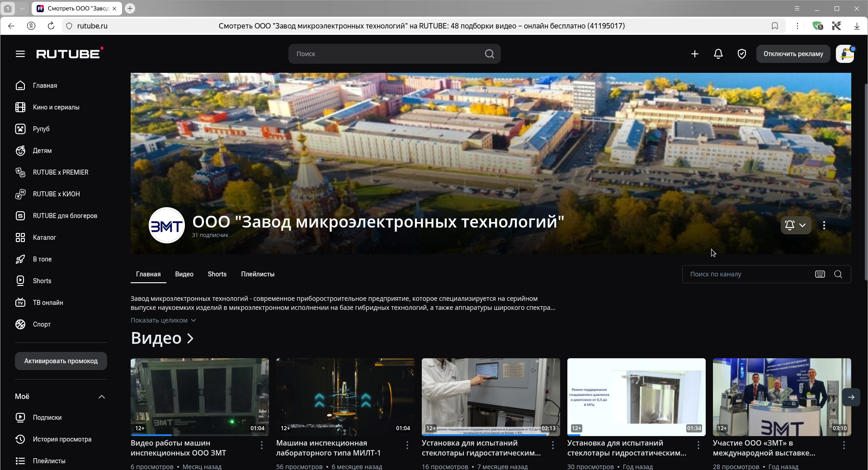Screen dimensions: 868x470
Task: Open the subscription bell dropdown on channel
Action: 796,225
